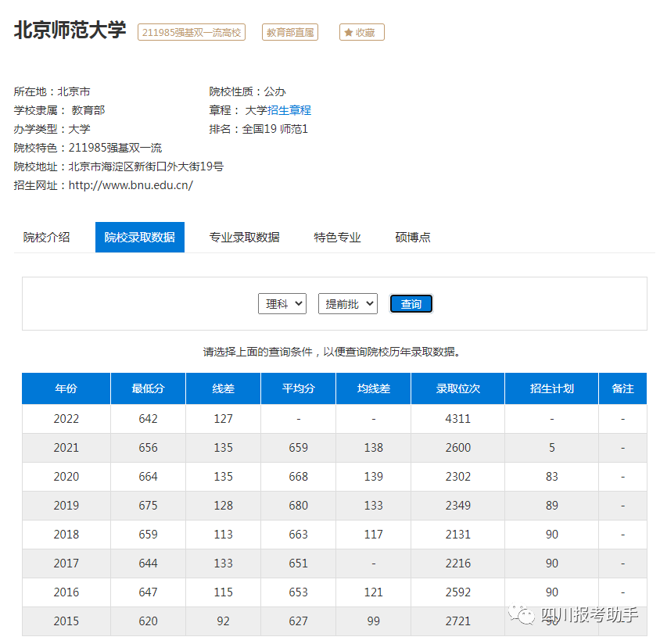
Task: Go to the 特色专业 tab
Action: click(x=337, y=238)
